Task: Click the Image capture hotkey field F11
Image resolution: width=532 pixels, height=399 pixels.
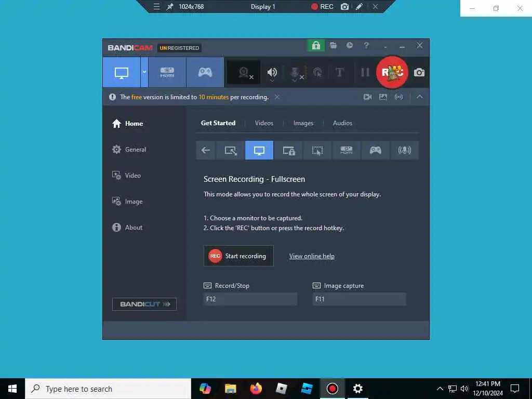Action: click(360, 299)
